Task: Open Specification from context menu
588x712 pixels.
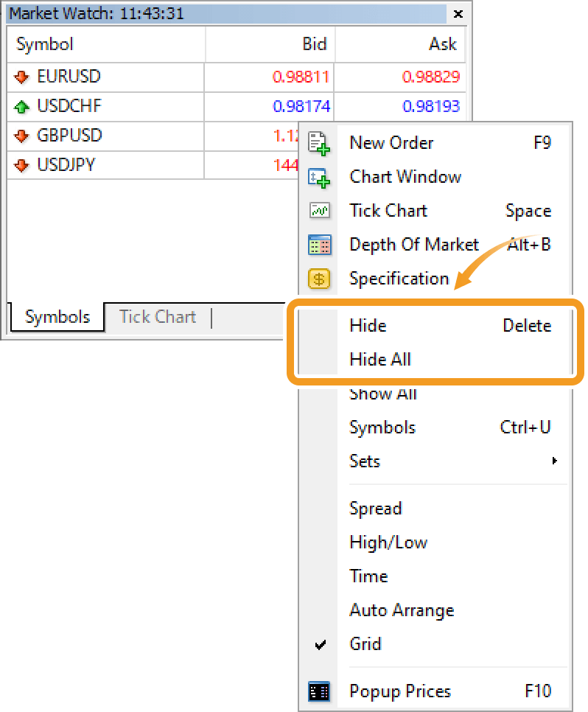Action: tap(435, 279)
